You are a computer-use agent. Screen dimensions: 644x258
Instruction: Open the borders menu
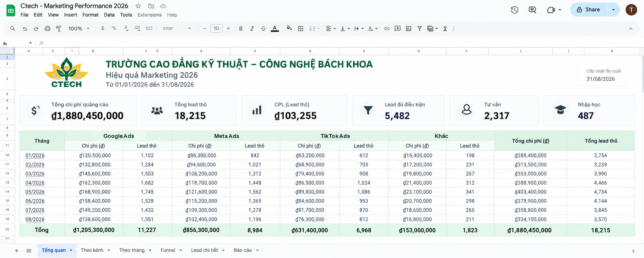click(301, 29)
